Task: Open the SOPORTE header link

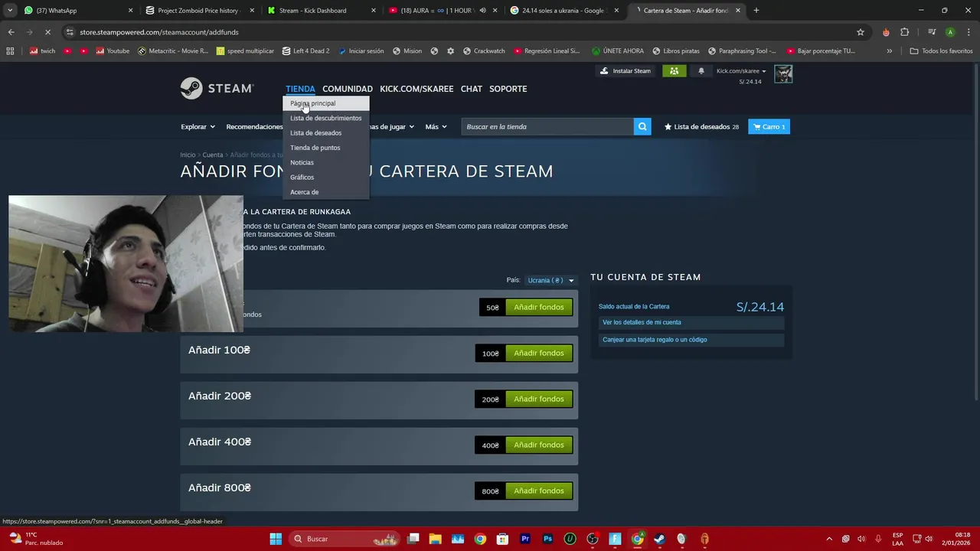Action: pyautogui.click(x=508, y=89)
